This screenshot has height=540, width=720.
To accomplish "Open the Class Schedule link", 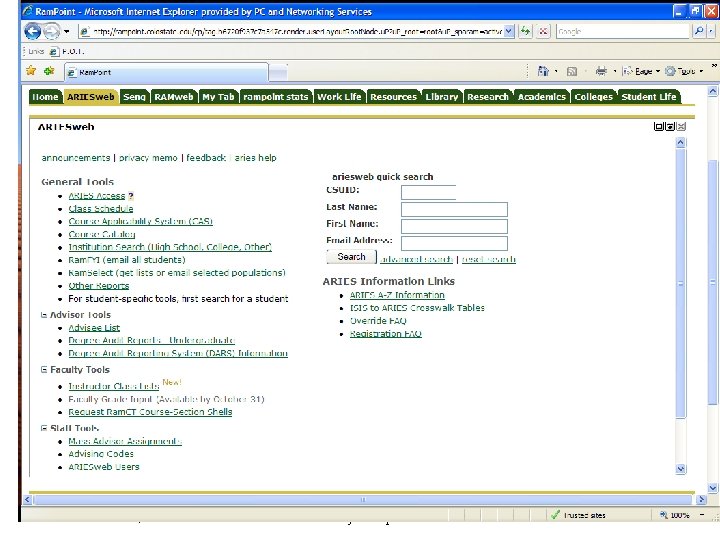I will click(101, 208).
